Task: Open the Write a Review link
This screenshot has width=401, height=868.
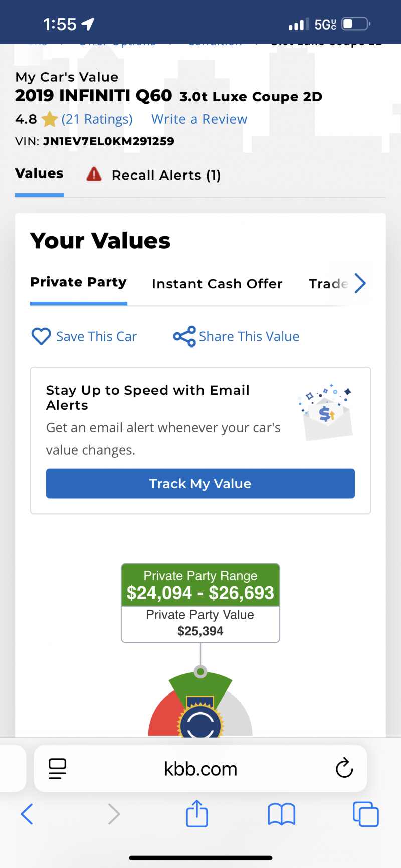Action: [199, 119]
